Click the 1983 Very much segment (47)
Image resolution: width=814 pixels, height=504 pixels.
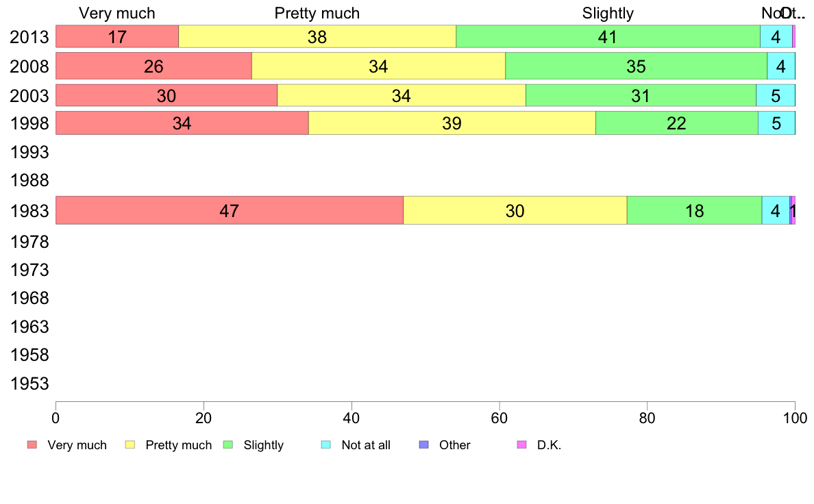coord(229,210)
